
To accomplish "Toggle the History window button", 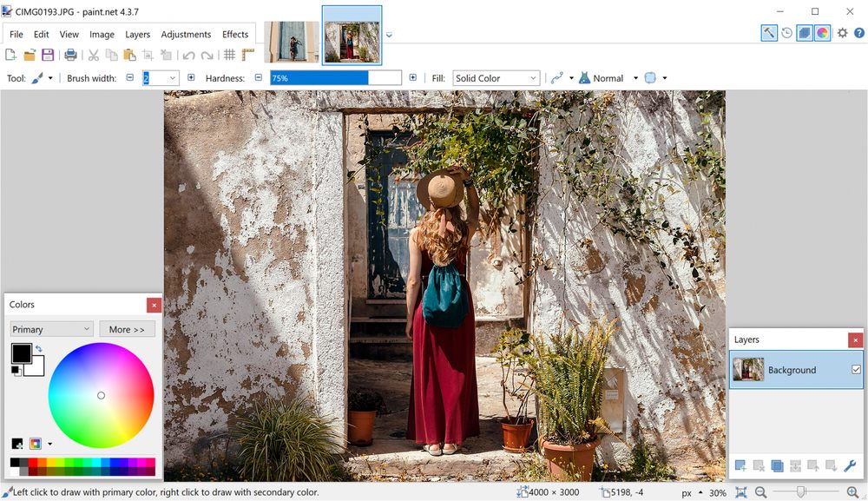I will 786,33.
